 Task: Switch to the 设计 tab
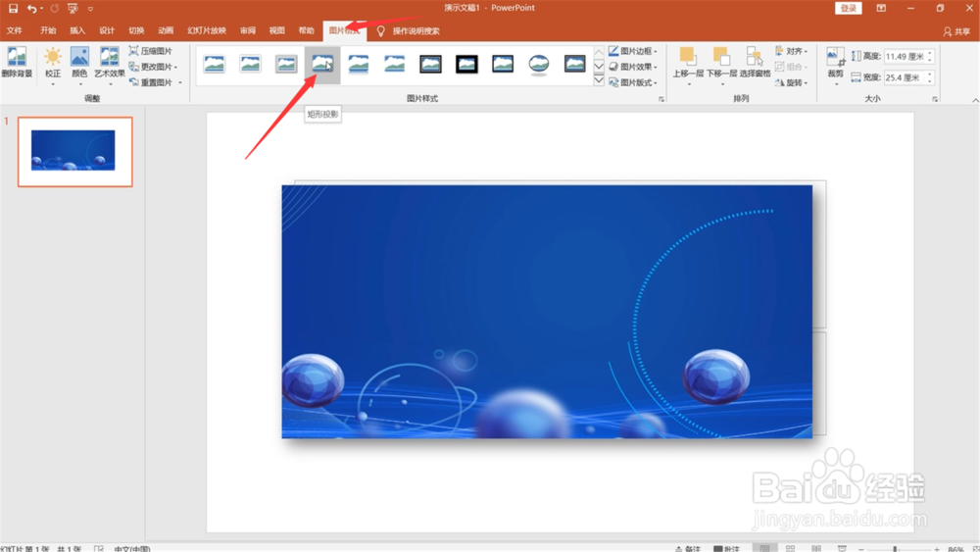coord(107,30)
